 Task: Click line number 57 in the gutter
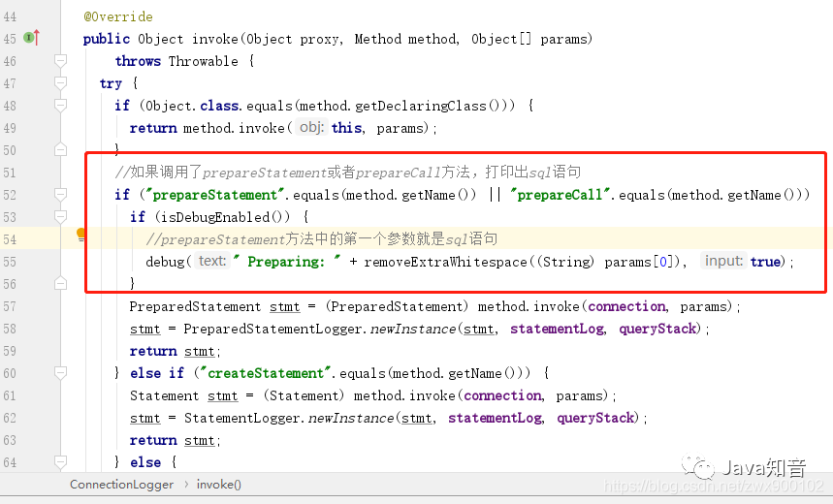click(10, 306)
